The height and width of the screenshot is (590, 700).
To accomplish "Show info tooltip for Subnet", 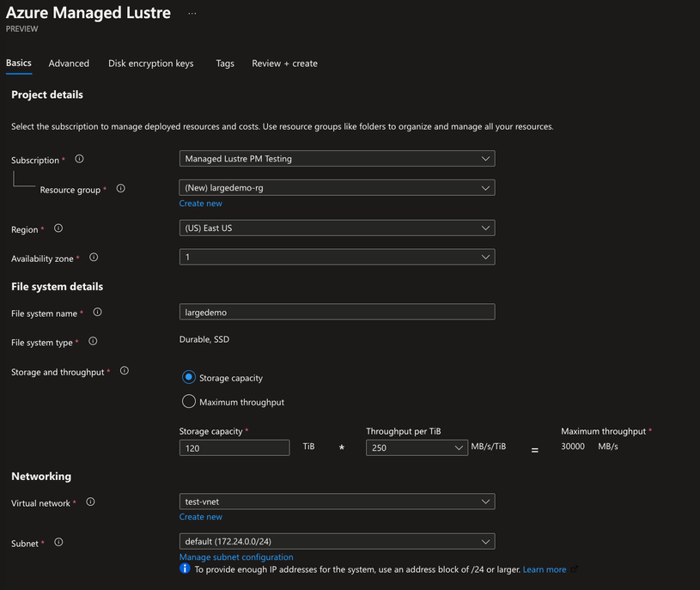I will pyautogui.click(x=58, y=542).
